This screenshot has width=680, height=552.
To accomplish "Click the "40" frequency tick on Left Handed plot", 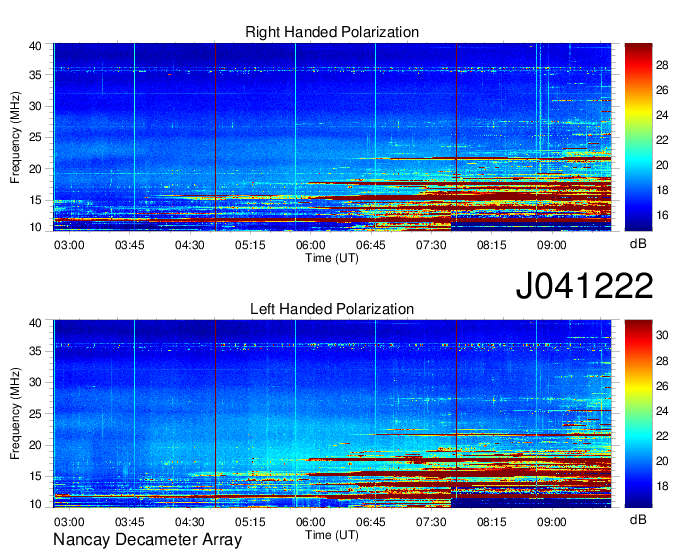I will point(35,323).
